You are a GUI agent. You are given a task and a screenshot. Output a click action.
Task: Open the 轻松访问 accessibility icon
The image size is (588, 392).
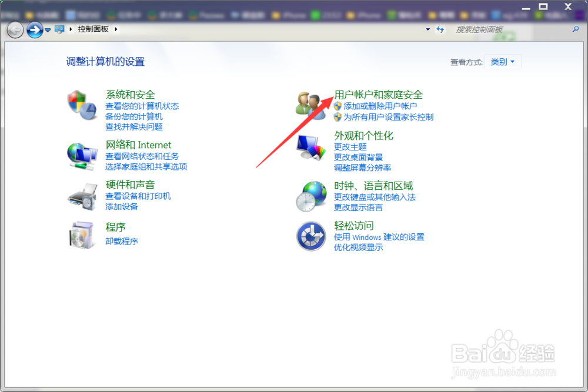311,236
